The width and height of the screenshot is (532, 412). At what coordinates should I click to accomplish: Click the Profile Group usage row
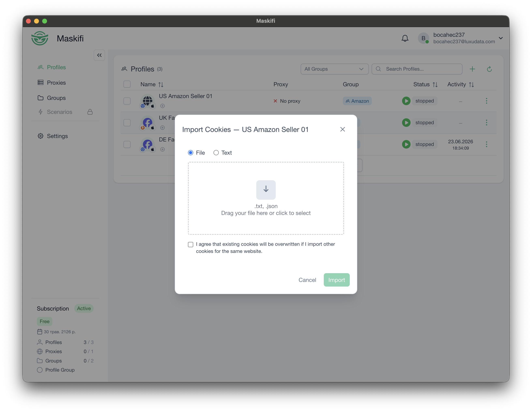pos(56,370)
